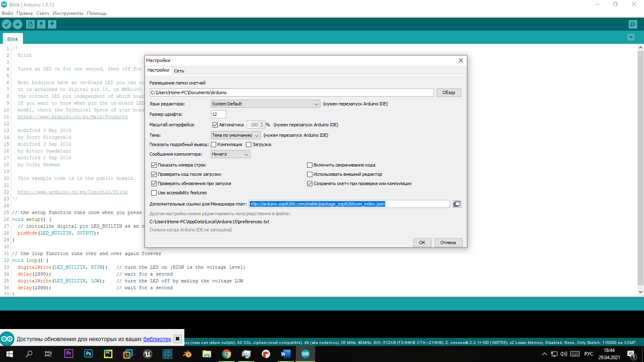
Task: Open the additional boards URLs editor icon
Action: [457, 204]
